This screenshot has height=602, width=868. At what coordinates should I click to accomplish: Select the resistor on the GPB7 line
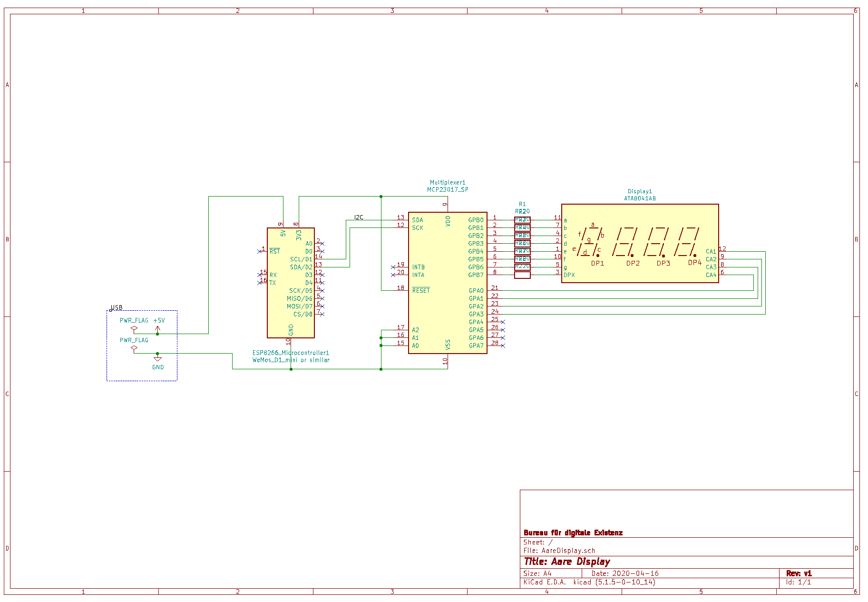pos(522,275)
